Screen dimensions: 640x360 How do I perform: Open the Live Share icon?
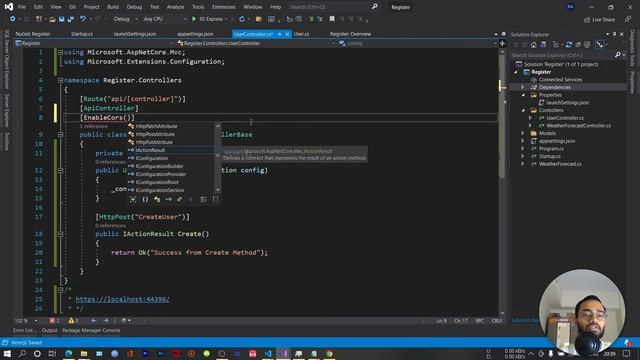[587, 19]
